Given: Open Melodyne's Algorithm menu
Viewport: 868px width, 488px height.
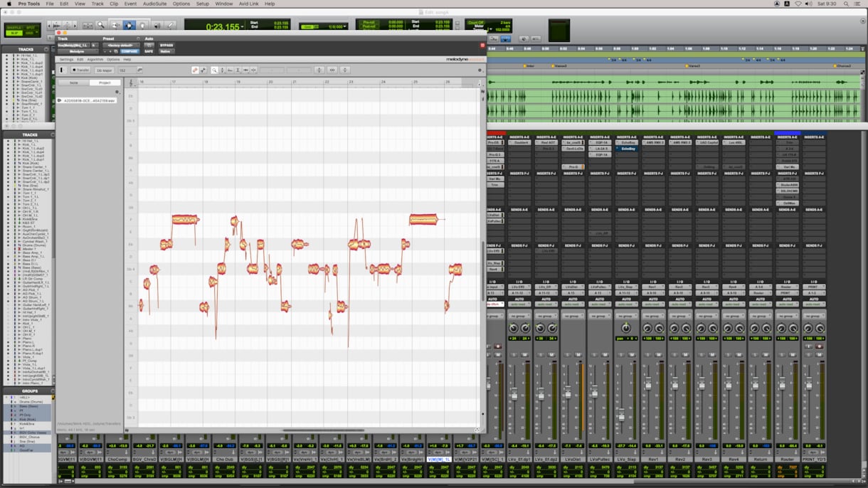Looking at the screenshot, I should tap(95, 59).
